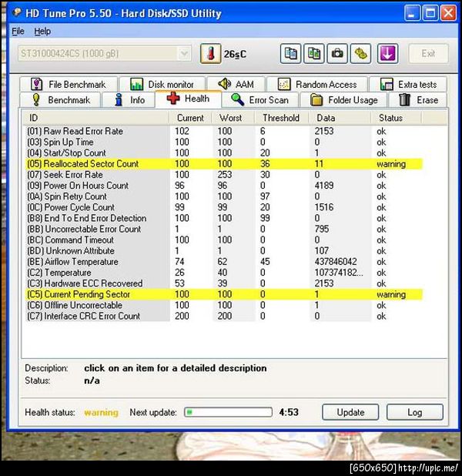The width and height of the screenshot is (462, 476).
Task: Select the (BD) Unknown Attribute row
Action: coord(223,251)
